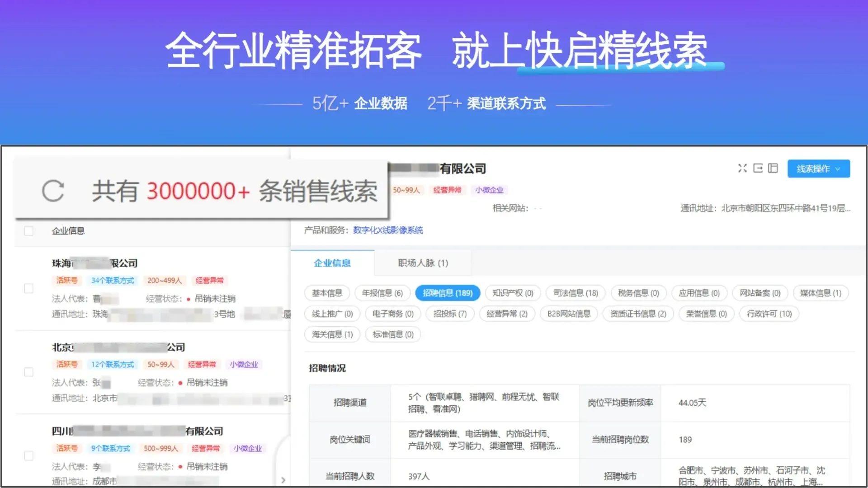Click the 500~999人 size tag
Viewport: 868px width, 488px height.
[161, 448]
